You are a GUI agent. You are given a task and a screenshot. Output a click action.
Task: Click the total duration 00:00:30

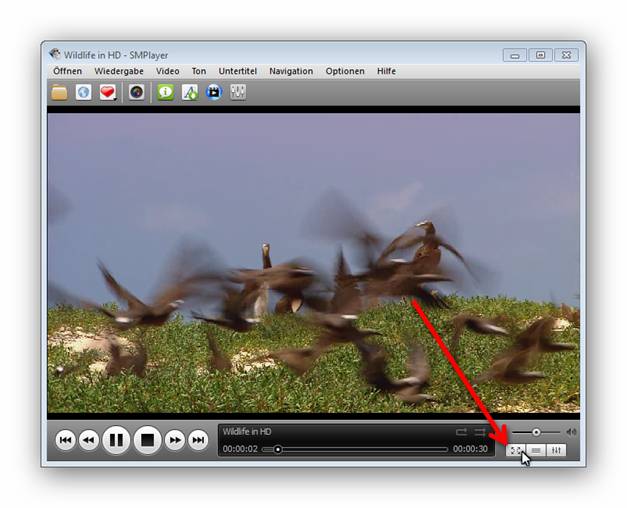click(470, 449)
